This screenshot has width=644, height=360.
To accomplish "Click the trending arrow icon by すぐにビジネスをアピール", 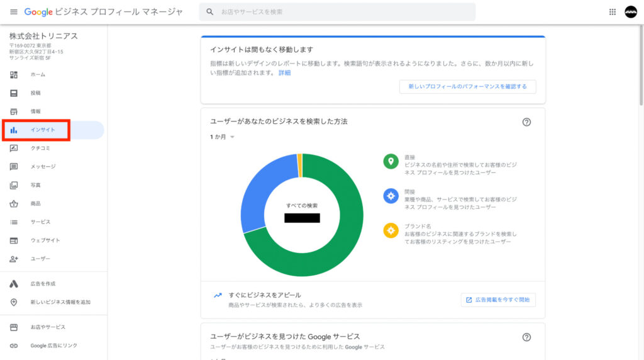I will click(x=218, y=295).
